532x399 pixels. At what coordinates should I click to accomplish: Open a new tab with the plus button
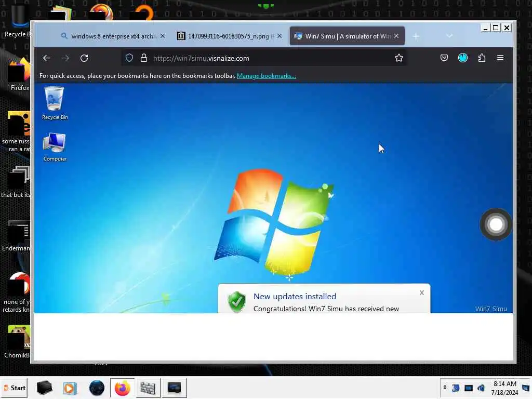point(416,36)
